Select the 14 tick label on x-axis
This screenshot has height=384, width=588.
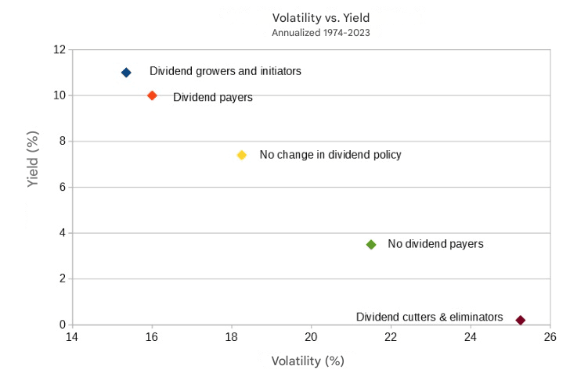coord(72,338)
